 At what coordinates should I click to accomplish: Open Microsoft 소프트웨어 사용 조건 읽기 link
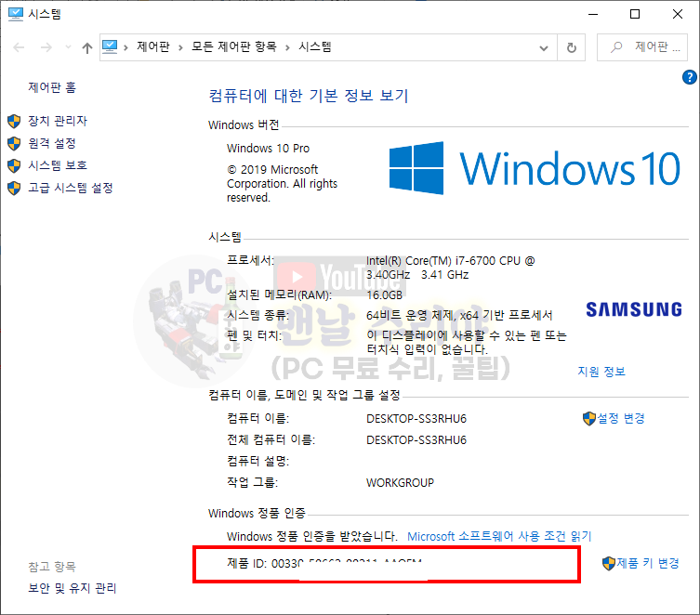click(499, 536)
